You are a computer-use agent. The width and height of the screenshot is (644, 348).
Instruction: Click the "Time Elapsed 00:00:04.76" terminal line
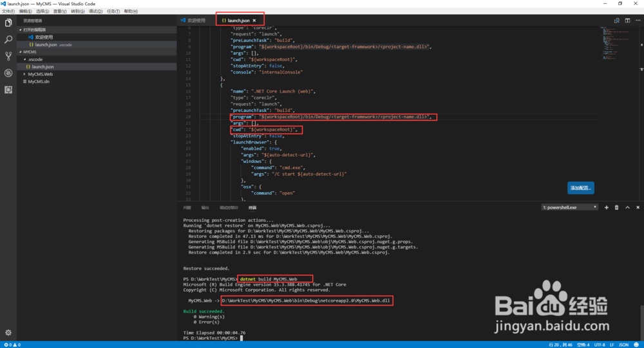pos(214,333)
